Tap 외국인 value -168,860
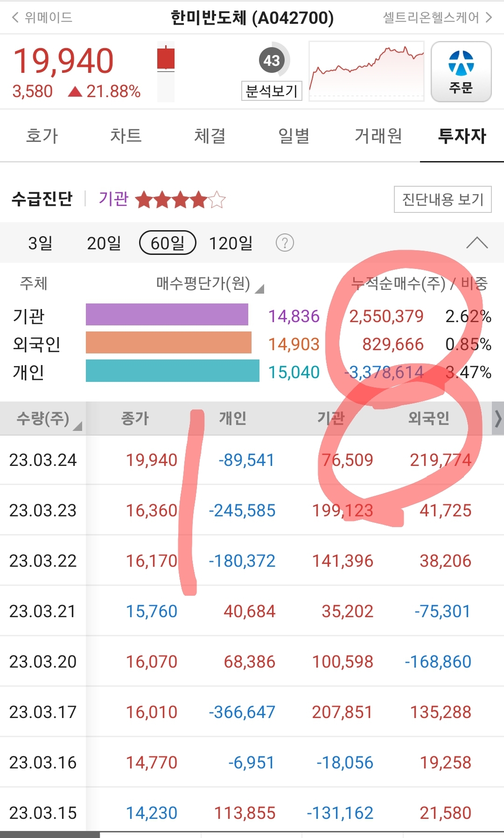 pyautogui.click(x=438, y=662)
